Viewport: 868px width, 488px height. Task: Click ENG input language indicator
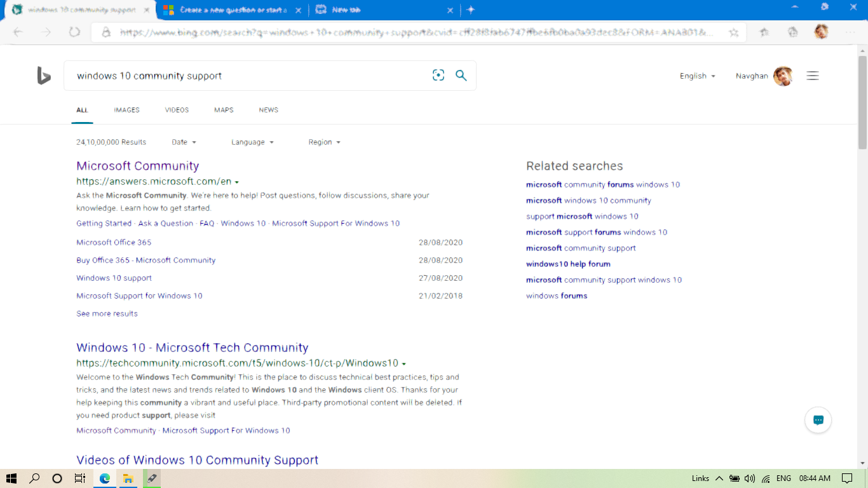pos(783,478)
